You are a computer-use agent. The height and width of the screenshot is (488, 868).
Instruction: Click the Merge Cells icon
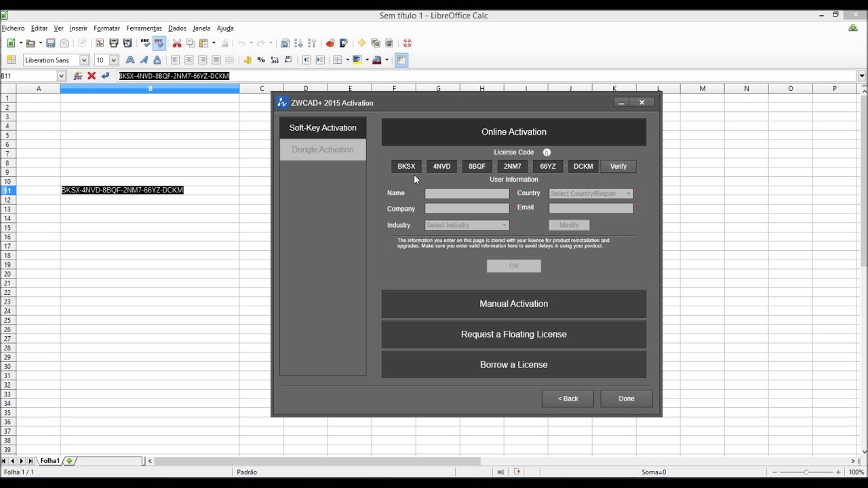coord(230,60)
